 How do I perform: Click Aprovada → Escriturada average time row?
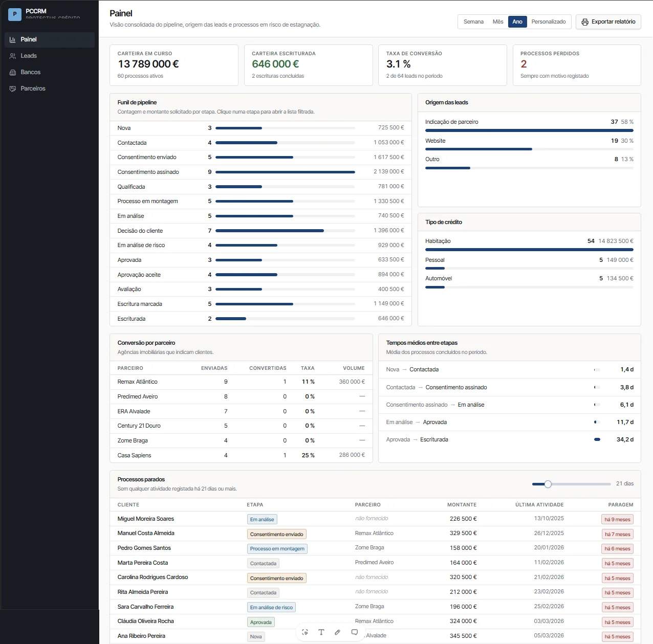point(510,439)
